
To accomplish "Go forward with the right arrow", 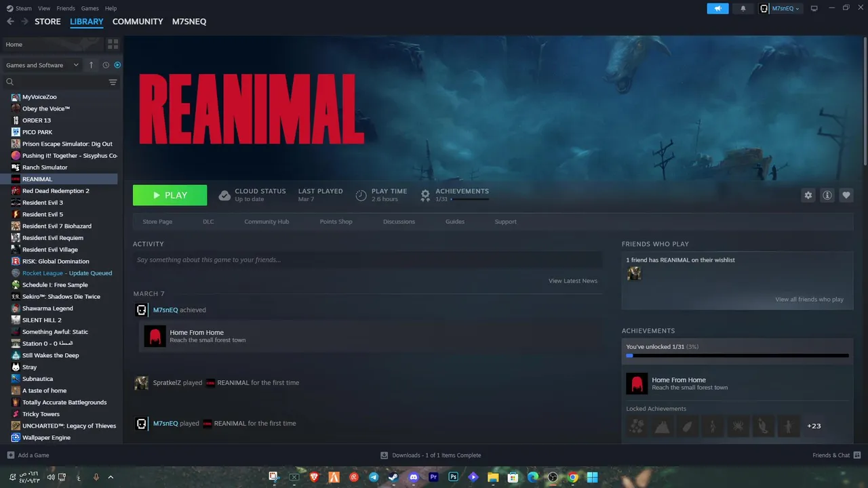I will pyautogui.click(x=25, y=22).
